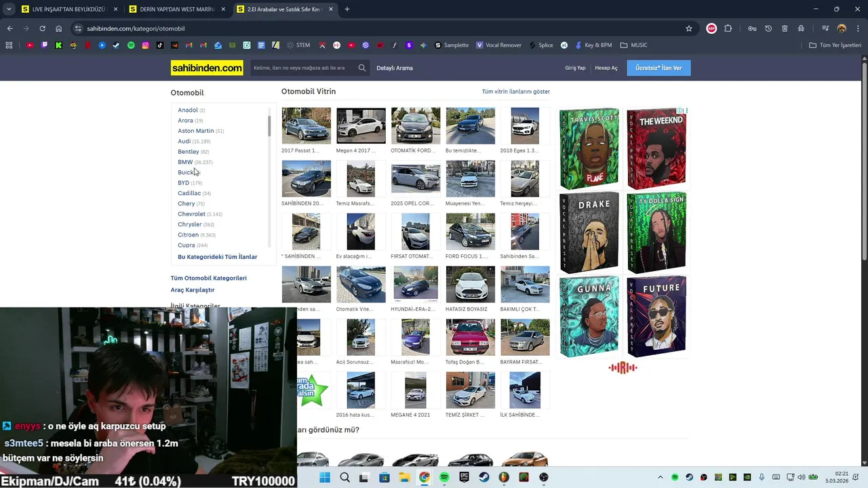868x488 pixels.
Task: Switch to the DERİN YAPI'DAN WEST MARİN tab
Action: [176, 9]
